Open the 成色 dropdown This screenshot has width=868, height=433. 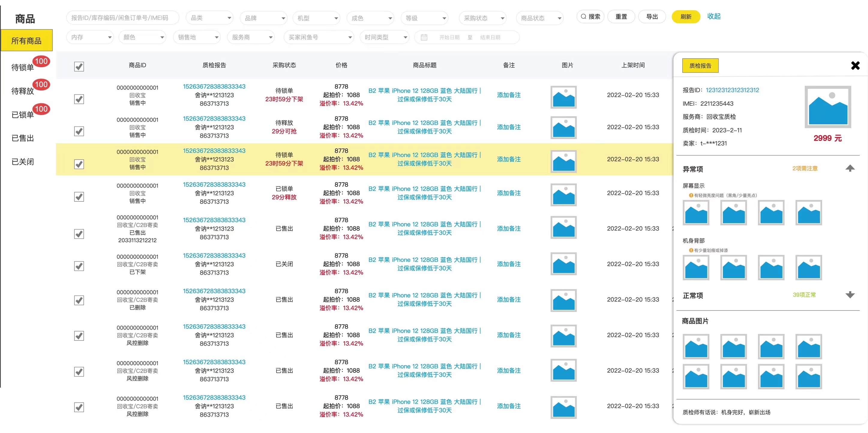click(x=370, y=18)
